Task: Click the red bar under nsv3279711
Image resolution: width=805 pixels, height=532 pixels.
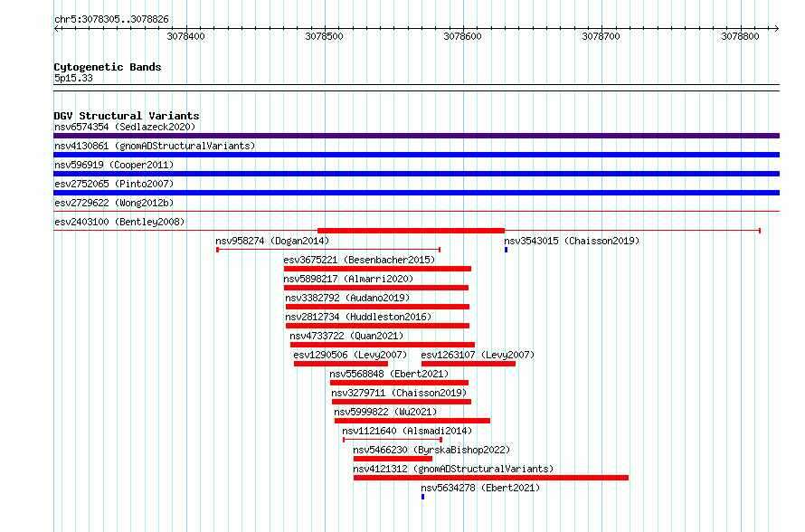Action: [402, 402]
